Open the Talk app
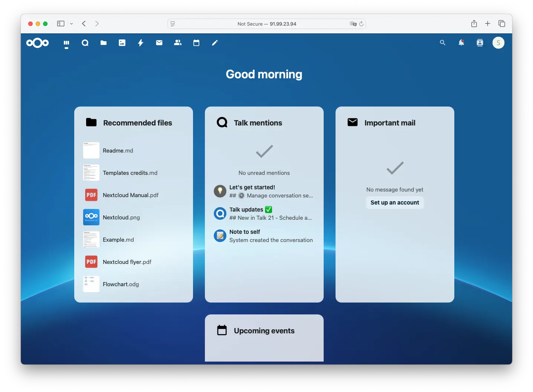533x392 pixels. coord(85,43)
